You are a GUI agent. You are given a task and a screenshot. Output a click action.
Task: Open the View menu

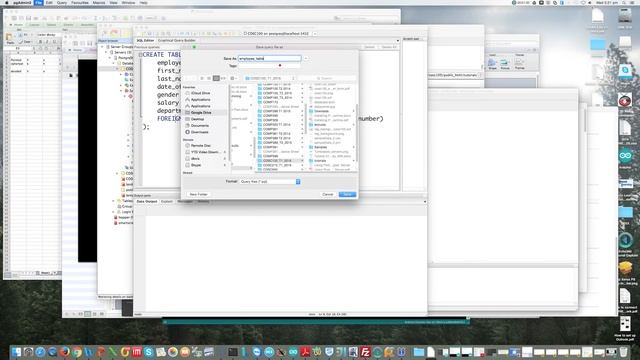[113, 2]
